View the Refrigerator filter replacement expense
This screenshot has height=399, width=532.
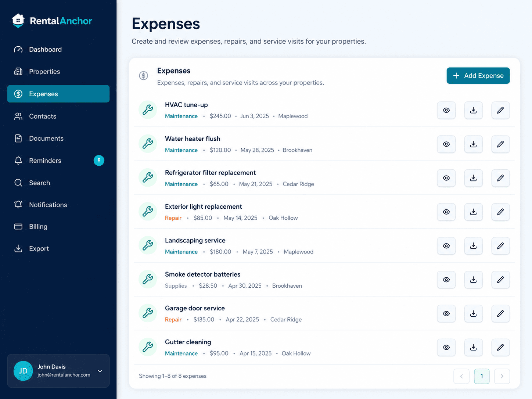tap(446, 178)
